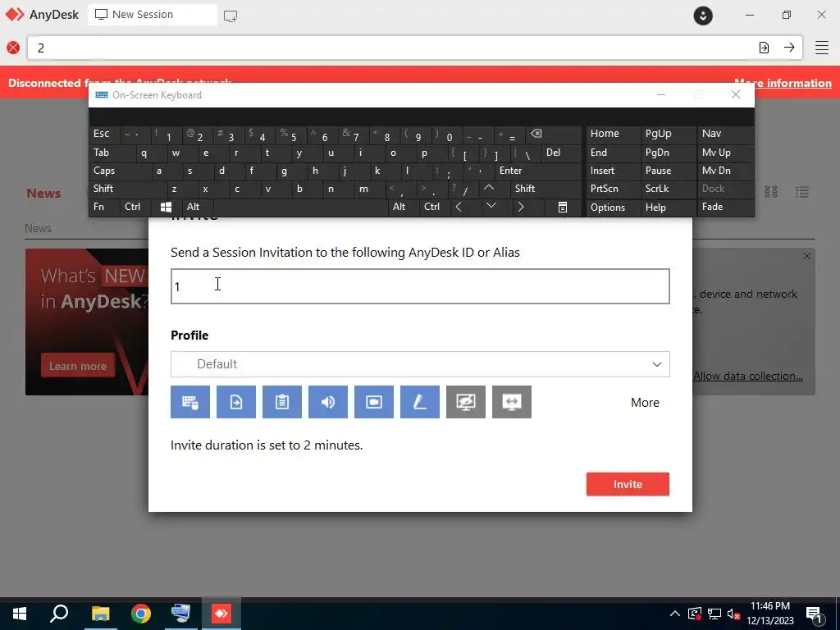Open the More information link

[x=783, y=83]
